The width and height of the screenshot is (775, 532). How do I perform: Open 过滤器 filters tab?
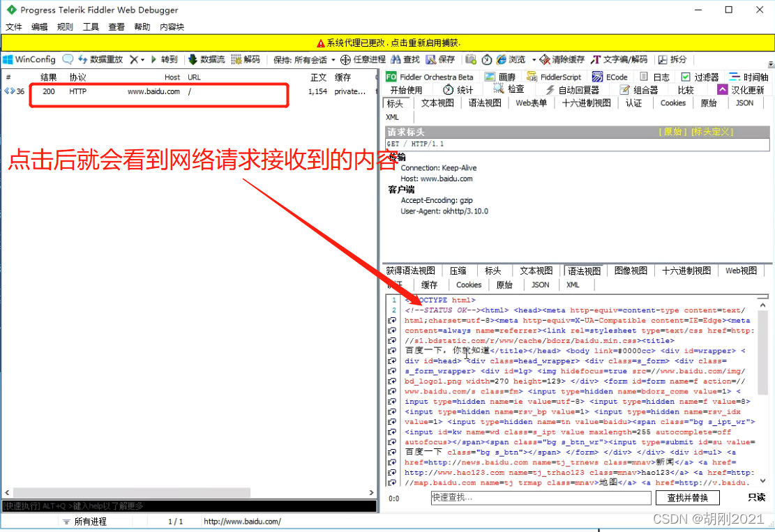(x=700, y=77)
